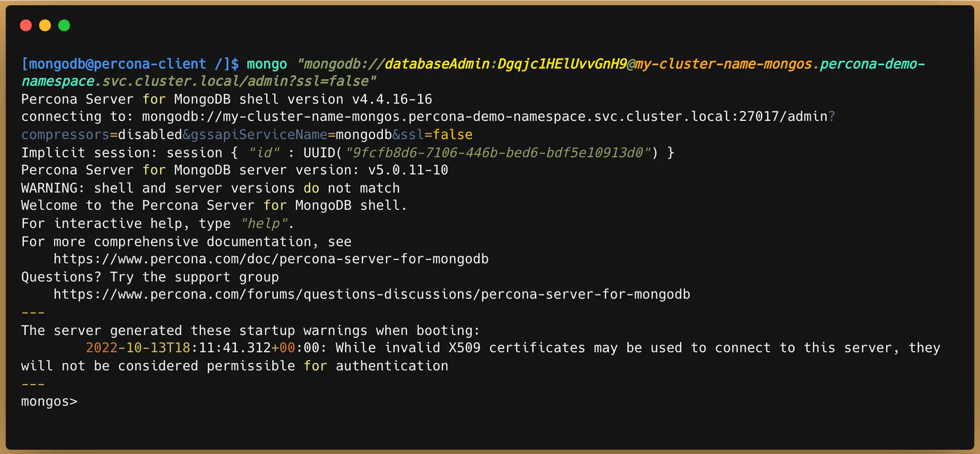Click "will not be considered permissible" line
The width and height of the screenshot is (980, 454).
(x=234, y=366)
